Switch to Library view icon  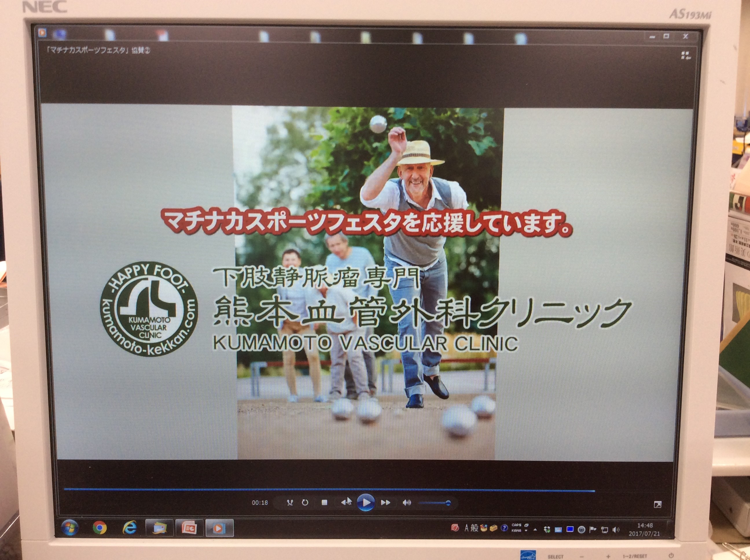point(685,56)
